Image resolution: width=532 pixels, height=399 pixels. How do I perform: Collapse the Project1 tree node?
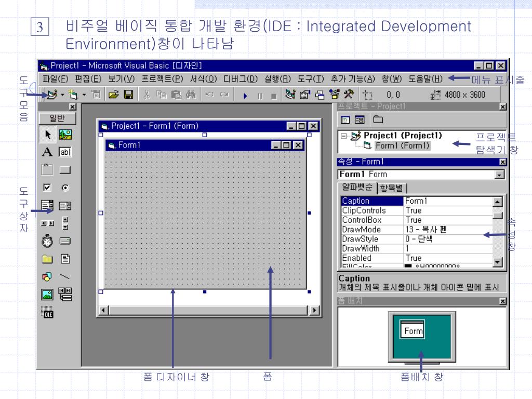tap(343, 136)
